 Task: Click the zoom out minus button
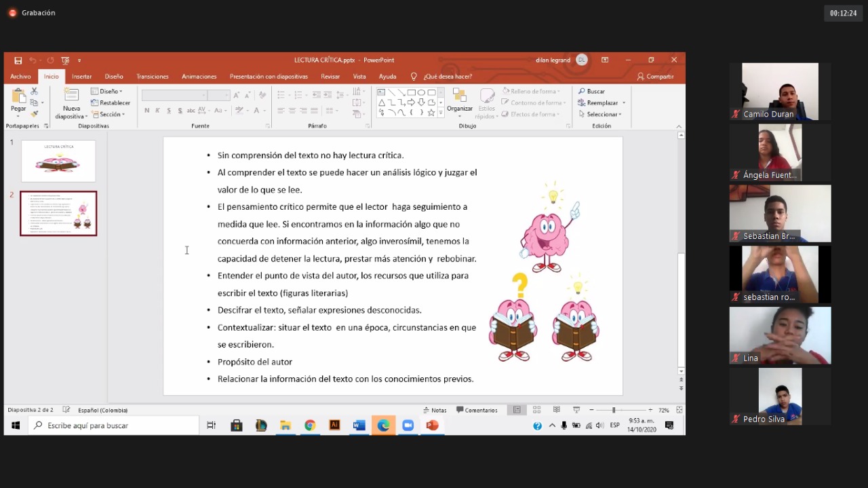[x=591, y=410]
